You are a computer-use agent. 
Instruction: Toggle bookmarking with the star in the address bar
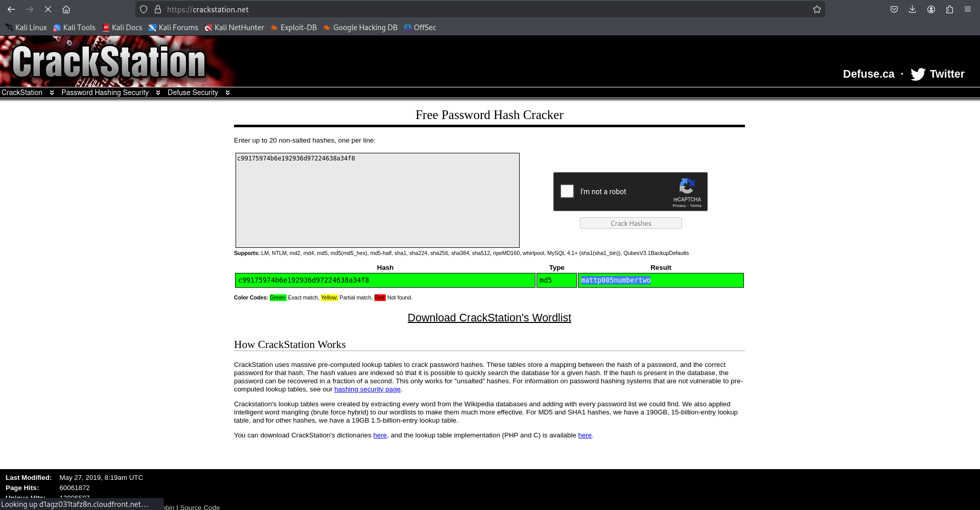tap(816, 9)
